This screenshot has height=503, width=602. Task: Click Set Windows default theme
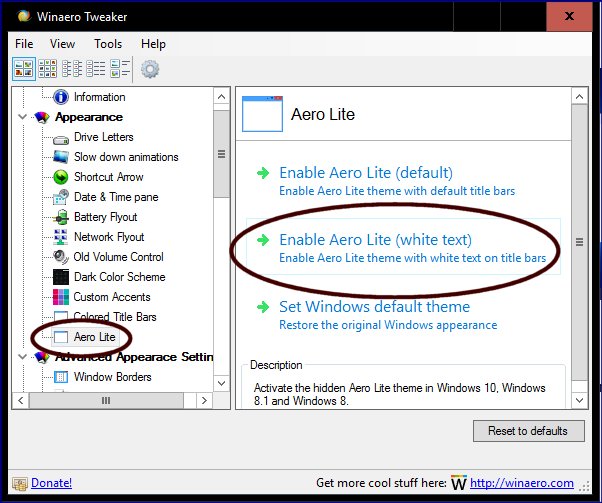(403, 315)
